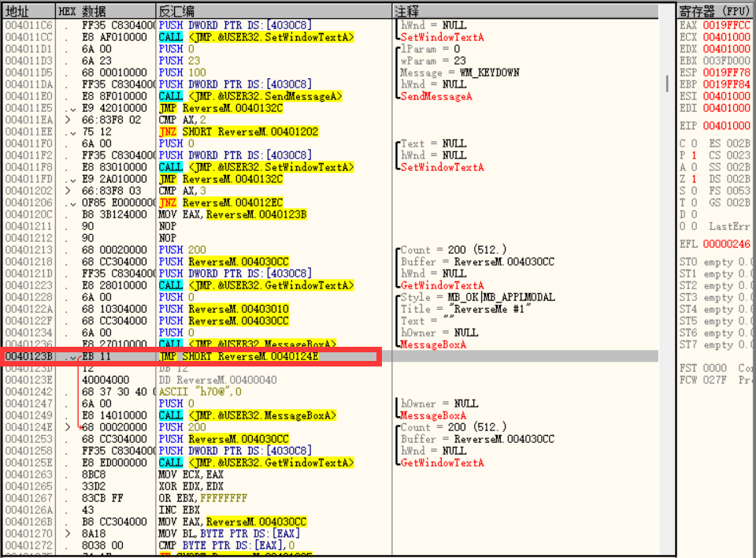Toggle the C flag bit value
The width and height of the screenshot is (756, 558).
click(x=693, y=144)
